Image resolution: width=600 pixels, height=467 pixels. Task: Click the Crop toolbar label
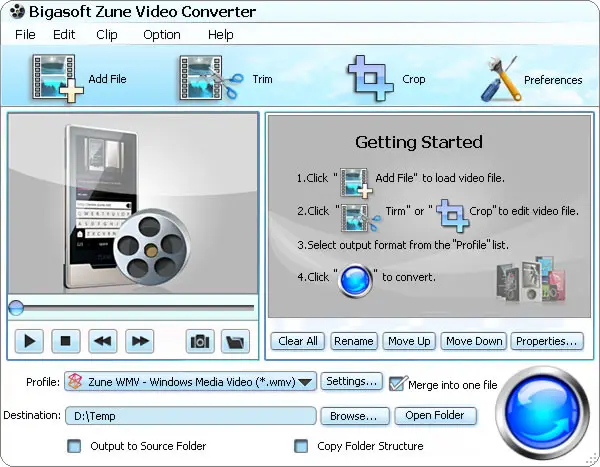[x=414, y=79]
